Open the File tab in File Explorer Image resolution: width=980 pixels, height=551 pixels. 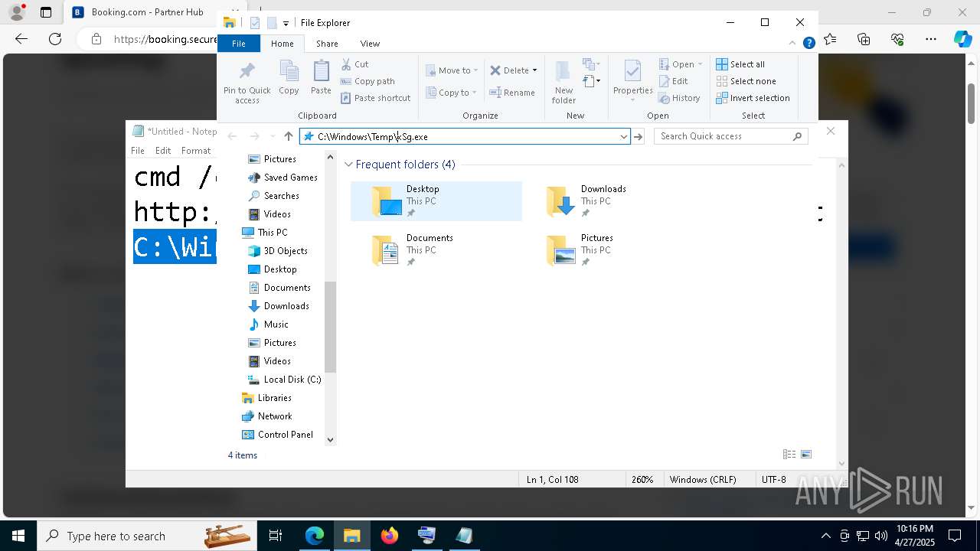(239, 44)
